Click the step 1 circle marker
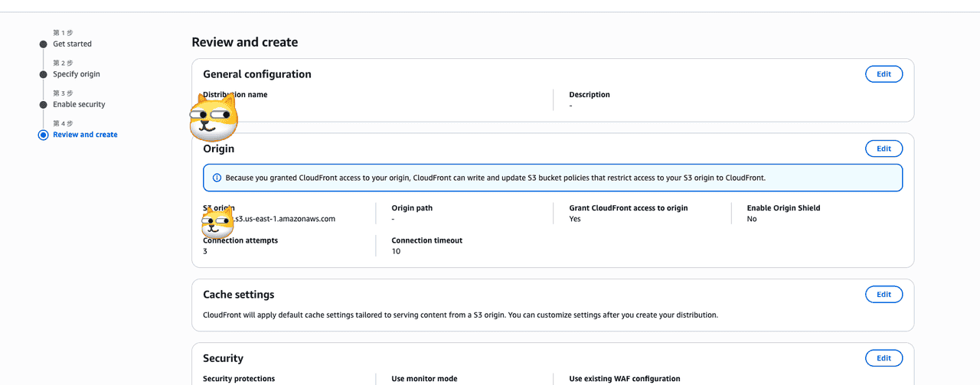 click(x=43, y=44)
